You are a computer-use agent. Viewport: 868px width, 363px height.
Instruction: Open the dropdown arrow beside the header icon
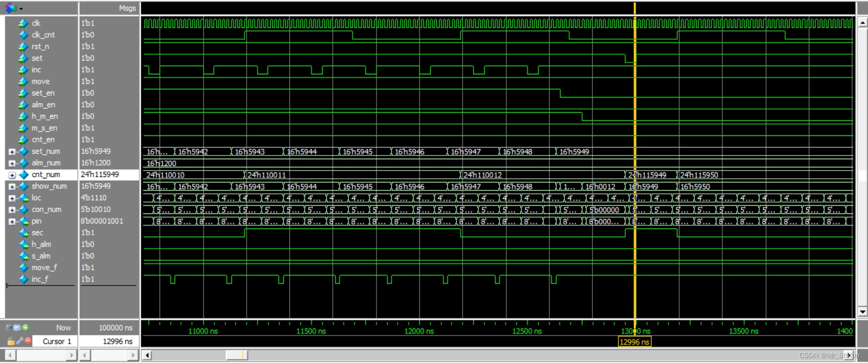pos(21,9)
